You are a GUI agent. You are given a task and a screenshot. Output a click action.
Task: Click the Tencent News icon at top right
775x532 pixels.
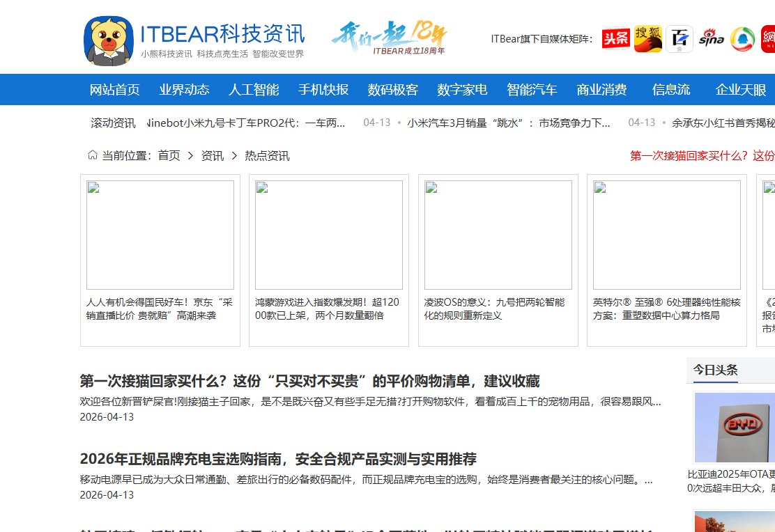pyautogui.click(x=742, y=38)
